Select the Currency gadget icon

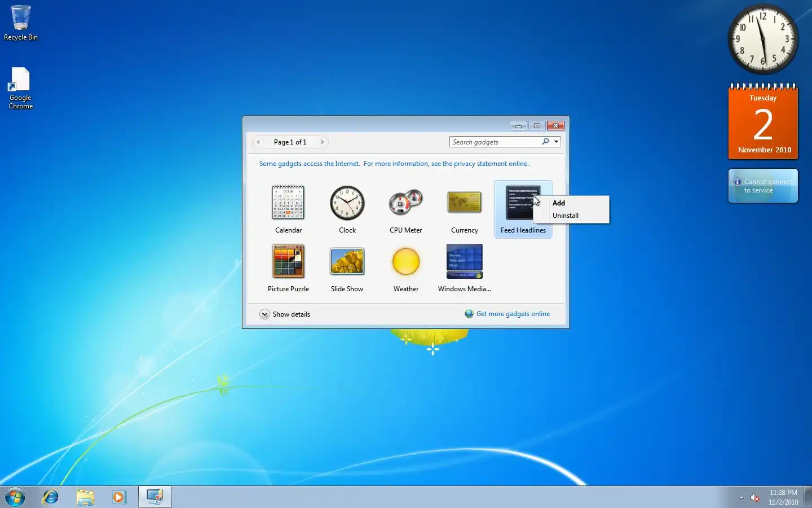click(465, 202)
